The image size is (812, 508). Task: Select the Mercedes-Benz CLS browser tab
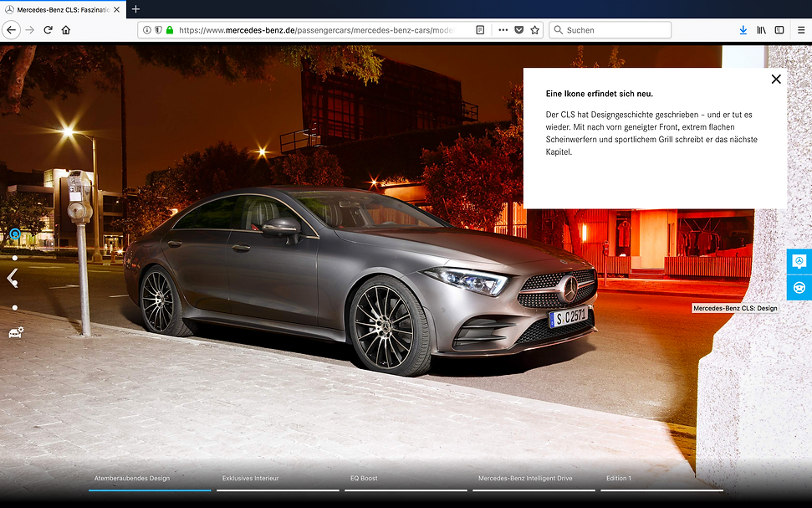[x=63, y=9]
